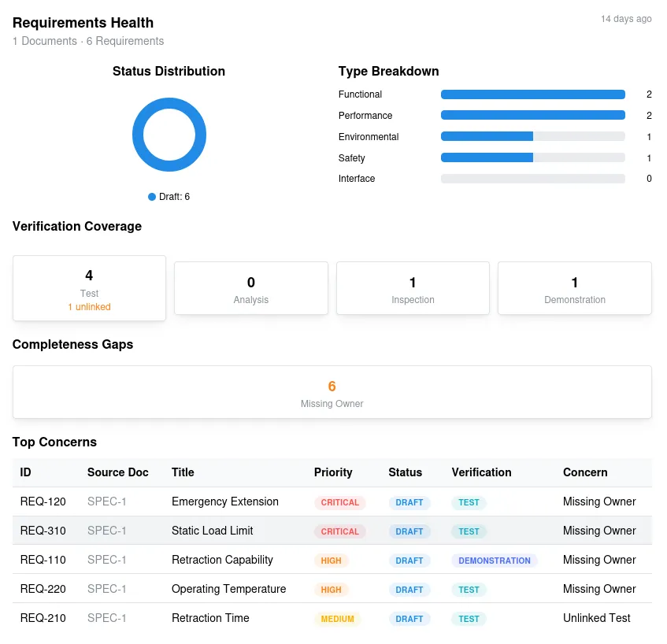
Task: Click the CRITICAL badge for REQ-120
Action: 340,502
